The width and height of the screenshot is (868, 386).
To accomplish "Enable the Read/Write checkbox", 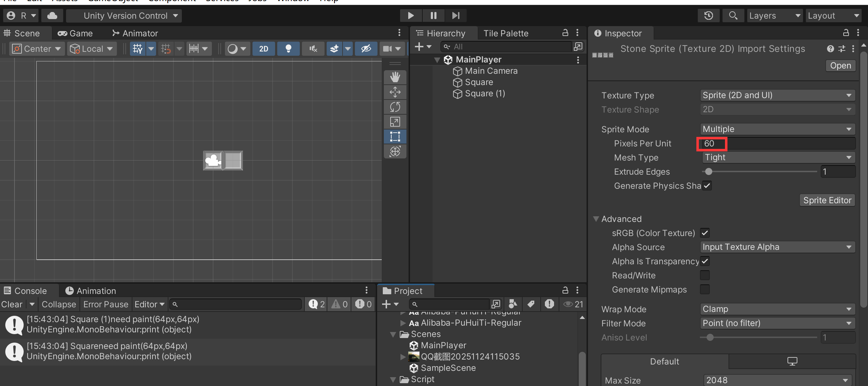I will [x=705, y=275].
